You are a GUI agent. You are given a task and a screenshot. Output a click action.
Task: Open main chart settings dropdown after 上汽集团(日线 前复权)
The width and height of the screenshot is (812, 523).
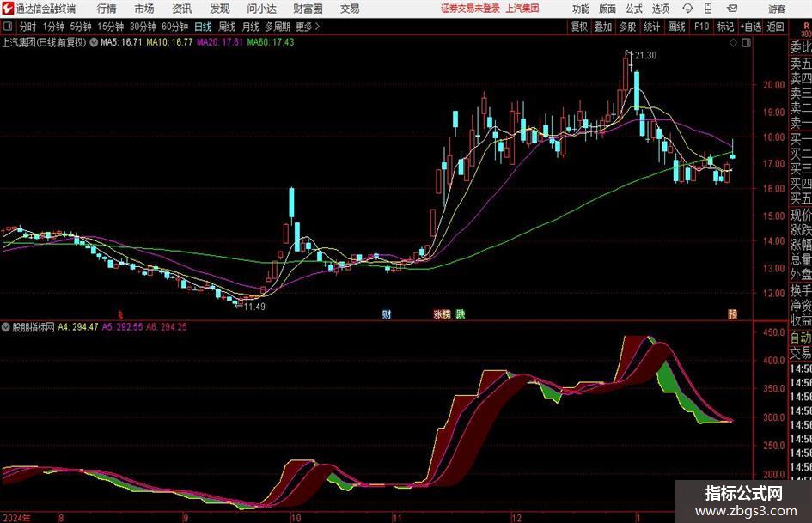[94, 42]
